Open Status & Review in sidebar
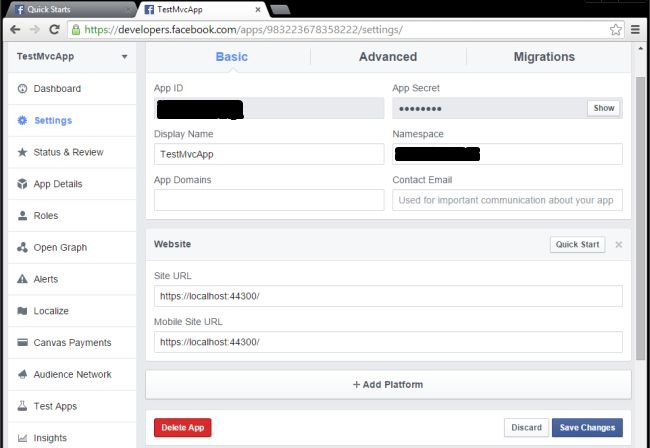This screenshot has width=650, height=448. coord(72,152)
